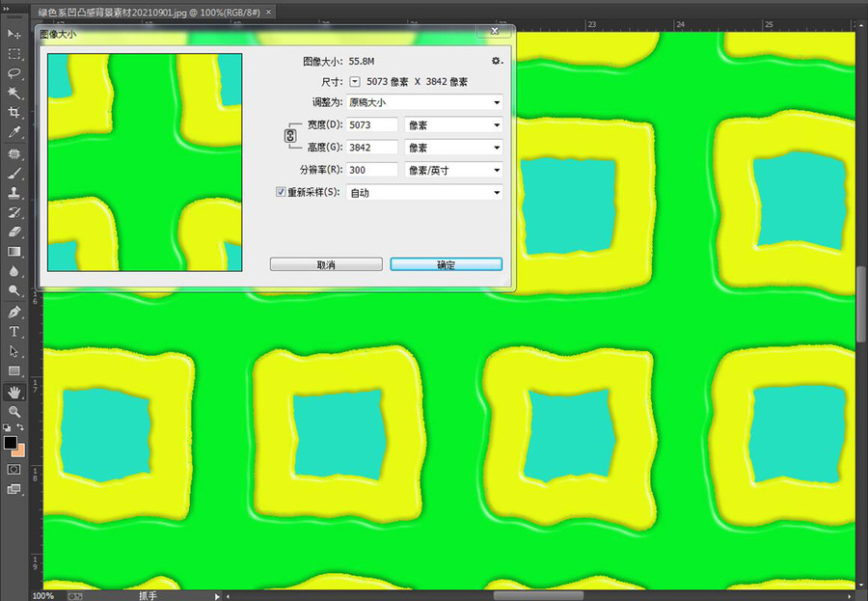Select the History Brush tool

(x=14, y=212)
